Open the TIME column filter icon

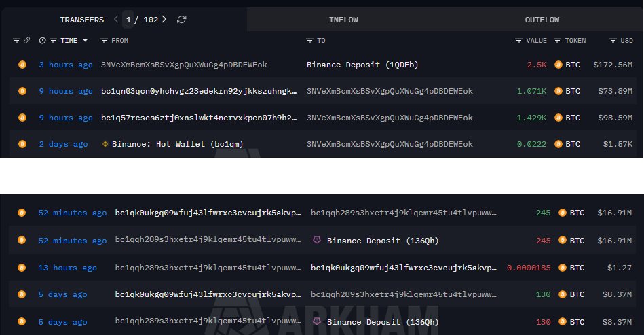click(x=53, y=41)
